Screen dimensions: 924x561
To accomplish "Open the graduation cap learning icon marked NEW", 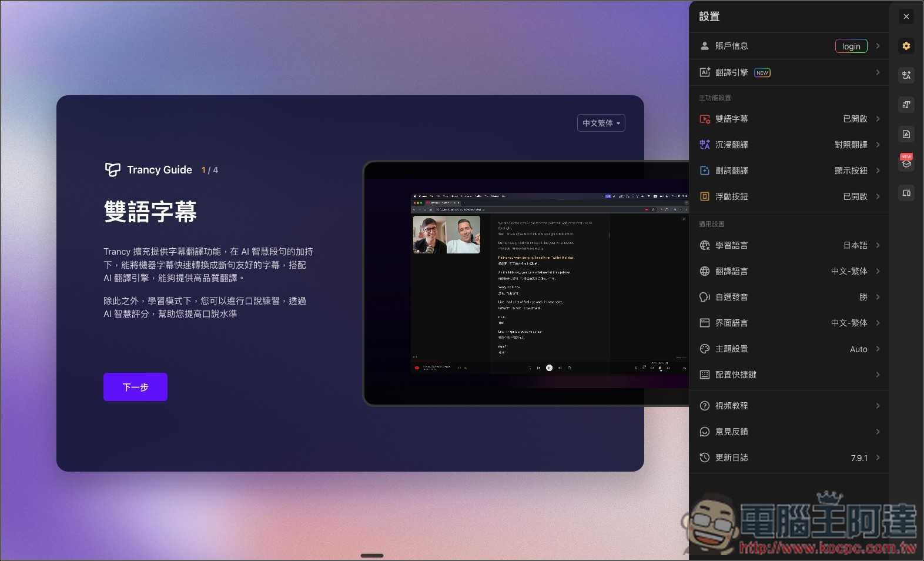I will click(x=906, y=163).
